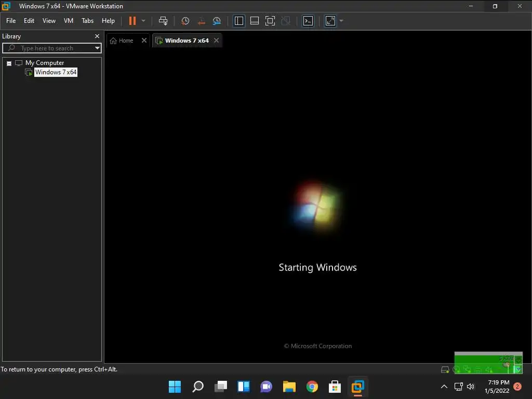Toggle the thumbnail bar view
532x399 pixels.
click(255, 21)
